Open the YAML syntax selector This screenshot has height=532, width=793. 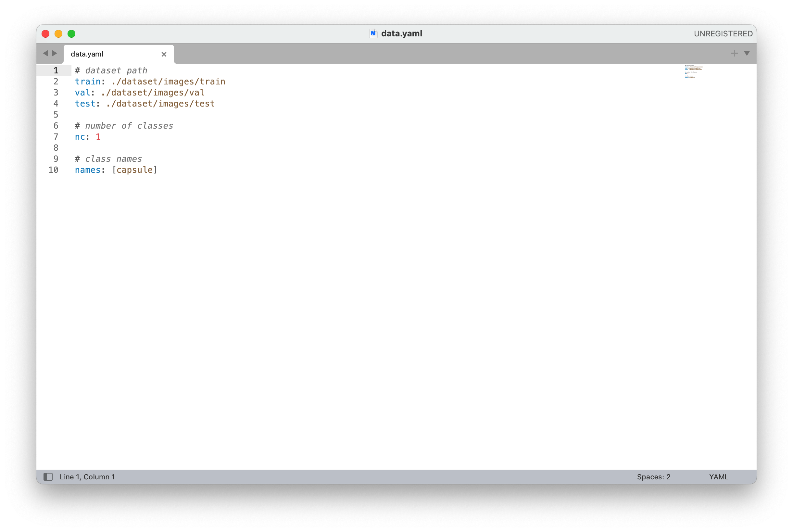tap(718, 477)
